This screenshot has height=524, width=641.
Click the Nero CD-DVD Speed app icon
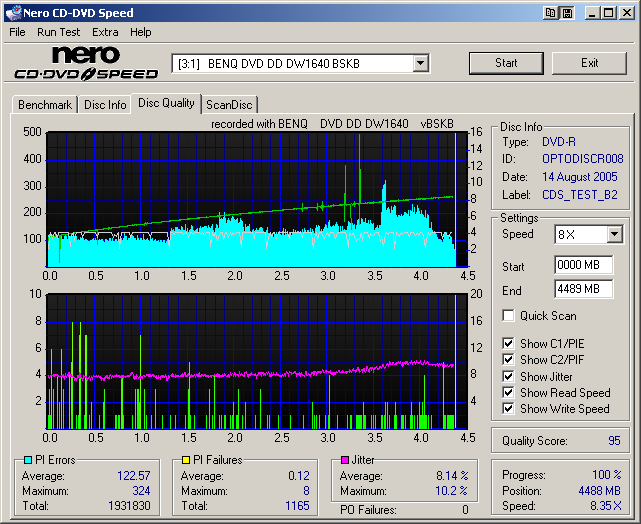pos(13,13)
